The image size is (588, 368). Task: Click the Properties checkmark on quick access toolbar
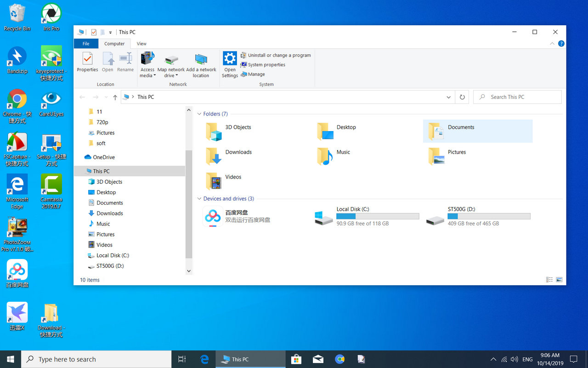tap(93, 32)
